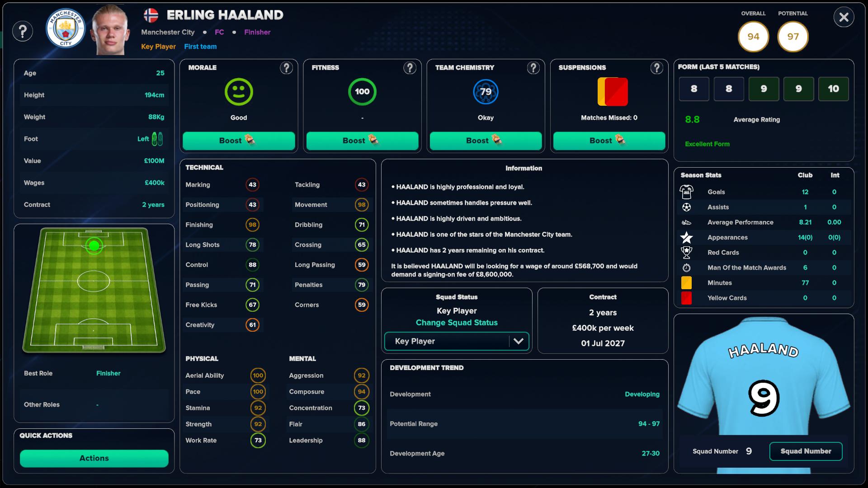Click the Matches Missed: 0 text
The image size is (868, 488).
tap(609, 118)
